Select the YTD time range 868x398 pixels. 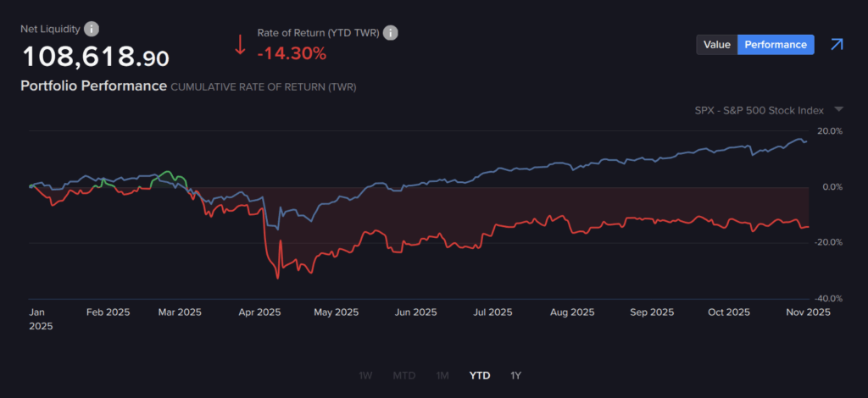click(481, 375)
